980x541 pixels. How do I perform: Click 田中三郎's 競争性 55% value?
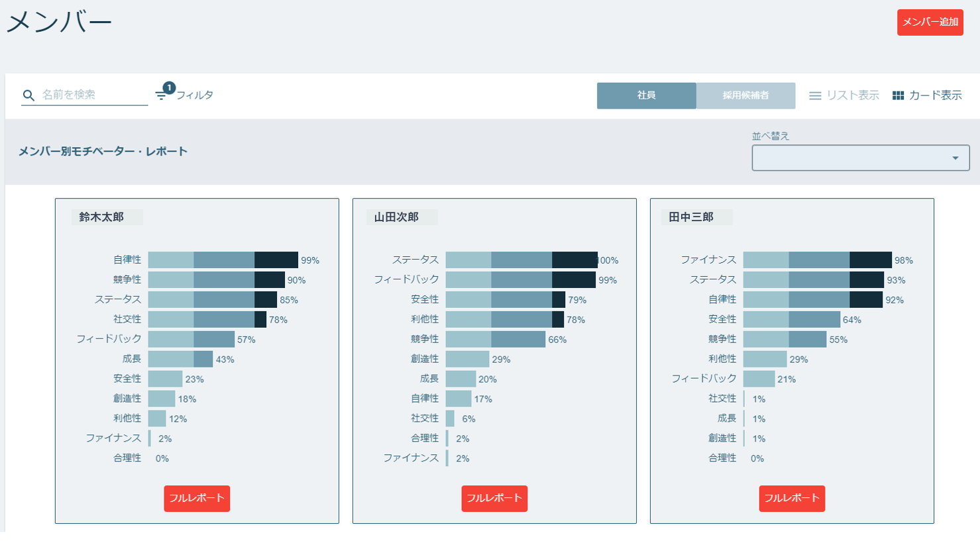point(838,340)
